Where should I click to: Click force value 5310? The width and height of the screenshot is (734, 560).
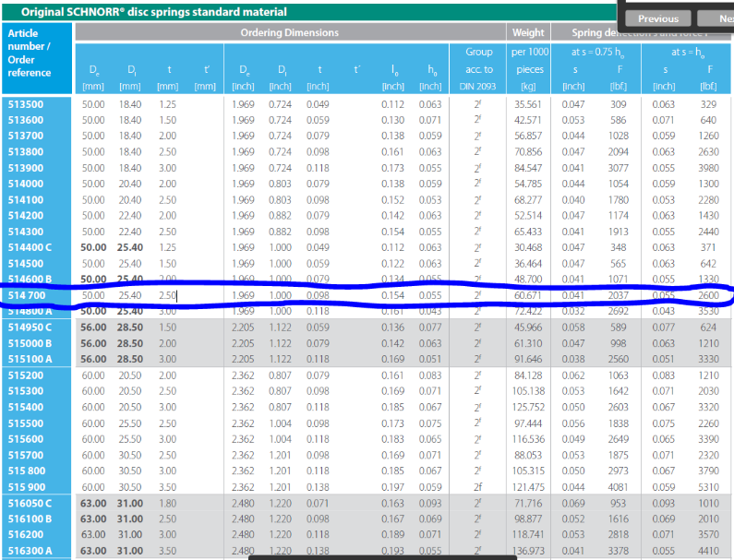pyautogui.click(x=709, y=487)
